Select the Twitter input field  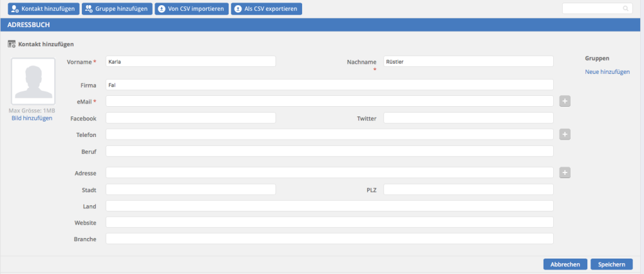(469, 118)
